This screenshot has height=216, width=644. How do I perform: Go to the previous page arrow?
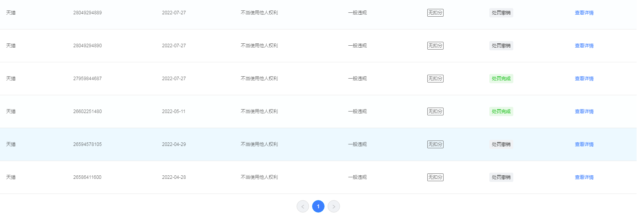[302, 206]
